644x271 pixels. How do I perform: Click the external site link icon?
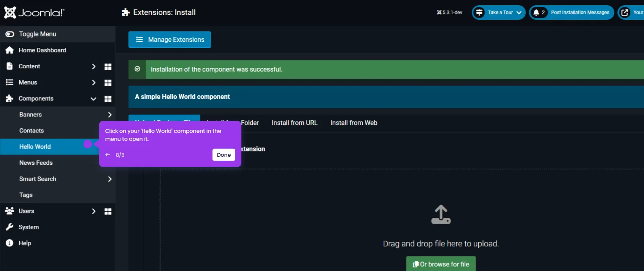click(x=625, y=13)
